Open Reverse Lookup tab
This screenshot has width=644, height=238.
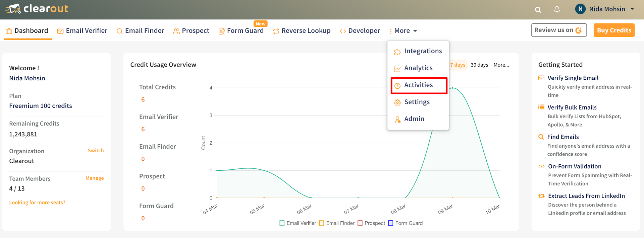[302, 31]
